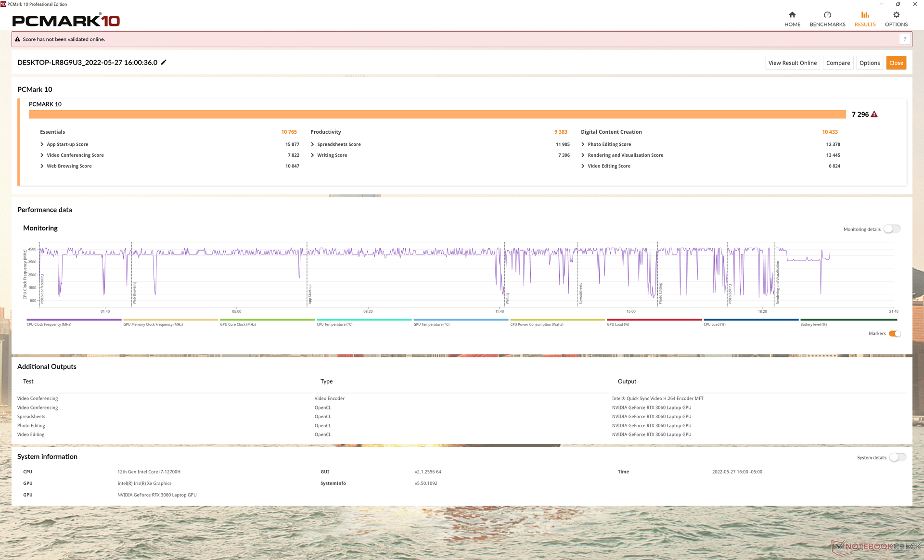Expand the Photo Editing Score row

(583, 144)
